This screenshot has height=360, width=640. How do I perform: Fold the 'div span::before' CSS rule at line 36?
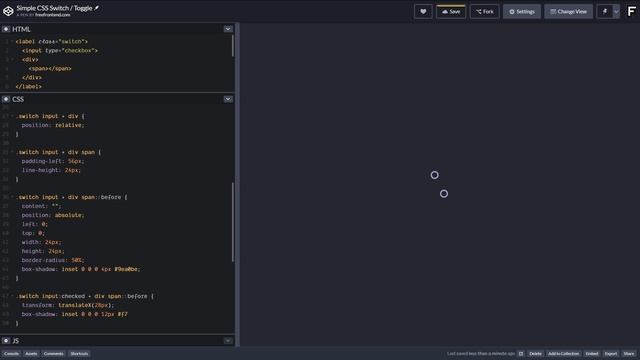click(12, 197)
